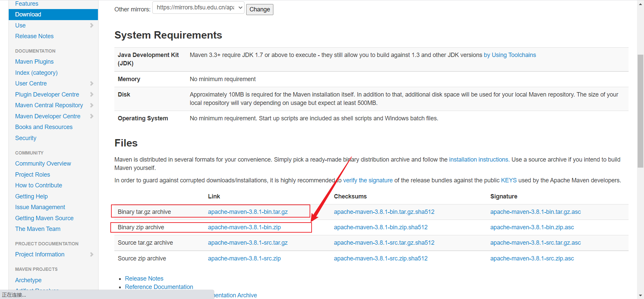
Task: Download apache-maven-3.8.1-bin.zip
Action: coord(244,227)
